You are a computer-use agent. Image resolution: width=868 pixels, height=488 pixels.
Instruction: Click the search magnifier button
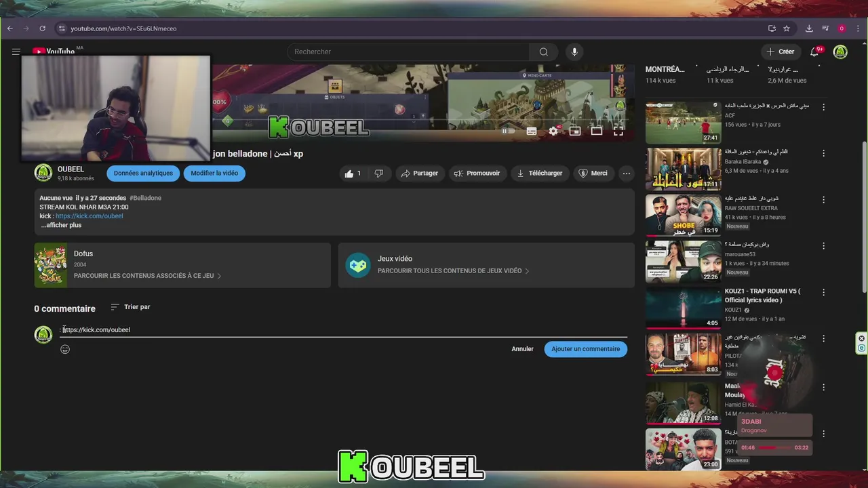[x=544, y=52]
